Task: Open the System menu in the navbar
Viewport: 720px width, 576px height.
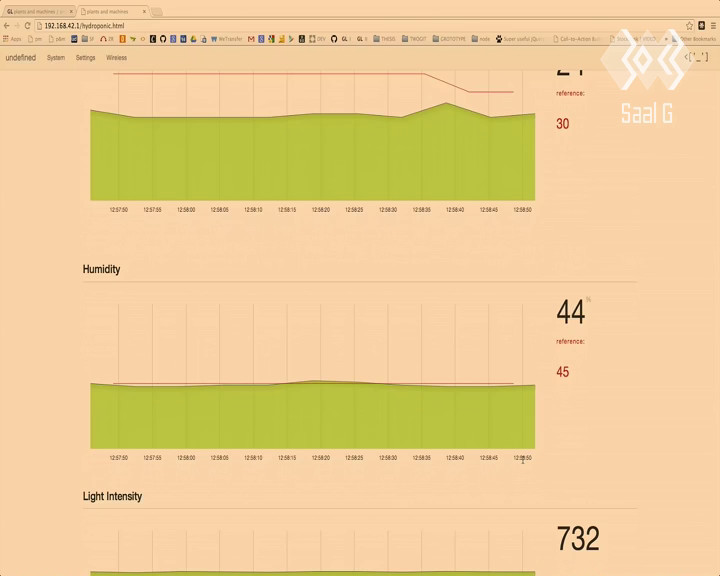Action: pos(56,57)
